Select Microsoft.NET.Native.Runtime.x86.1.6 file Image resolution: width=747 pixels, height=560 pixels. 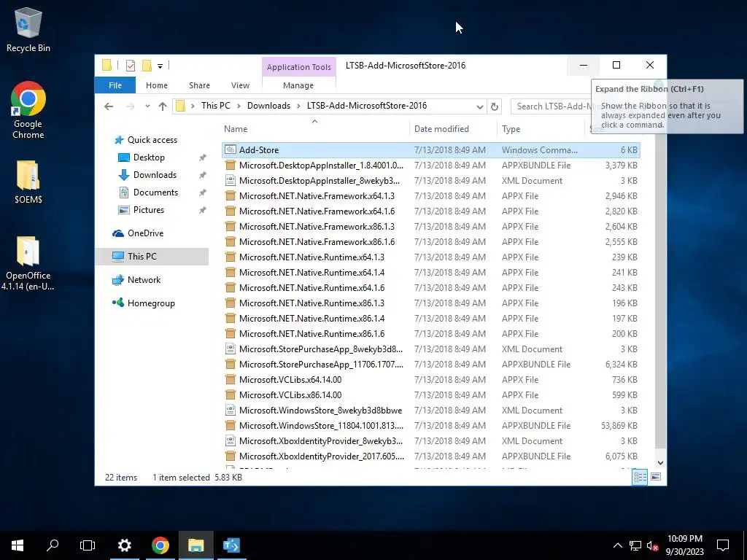click(431, 334)
